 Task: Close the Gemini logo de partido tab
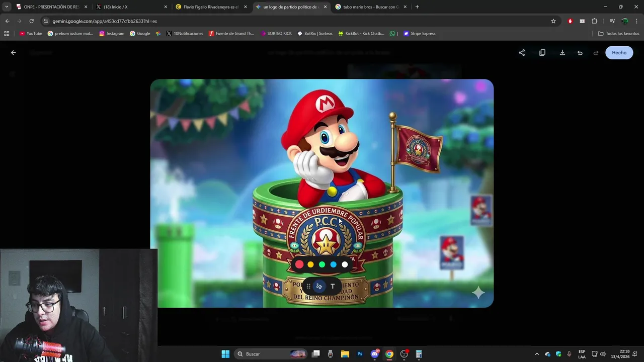325,7
